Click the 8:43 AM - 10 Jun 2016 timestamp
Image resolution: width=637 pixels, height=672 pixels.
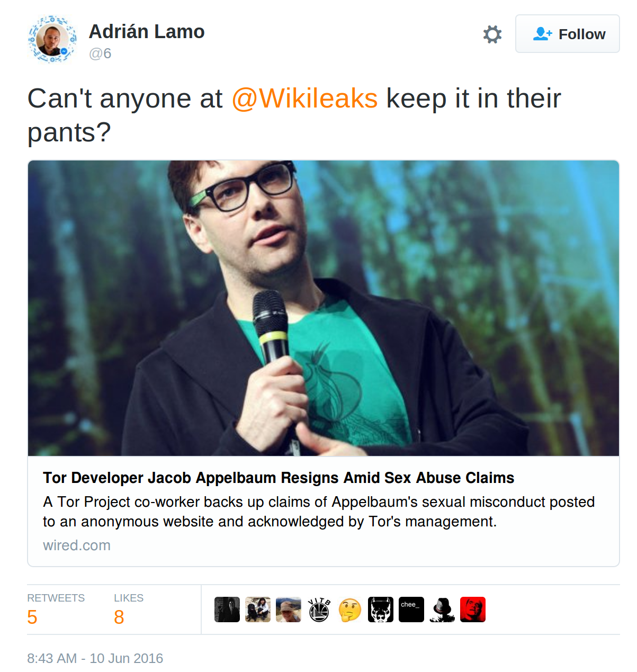pos(95,658)
